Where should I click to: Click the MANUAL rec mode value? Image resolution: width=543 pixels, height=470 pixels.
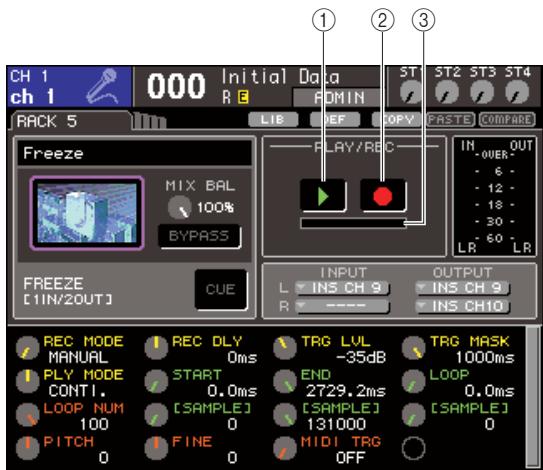pos(78,357)
